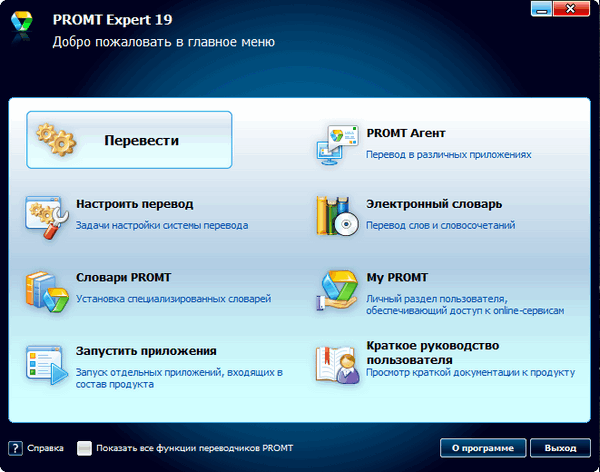Screen dimensions: 600x472
Task: Open the My PROMT heading
Action: (x=397, y=278)
